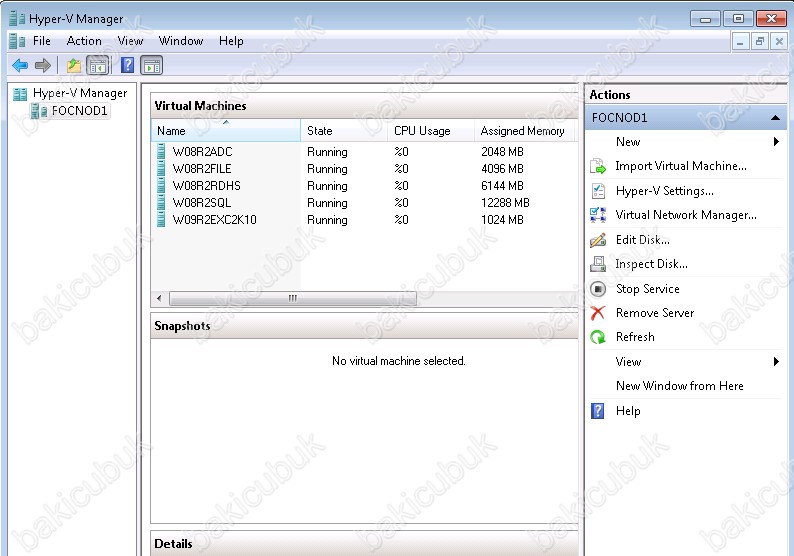Click the Back arrow toolbar icon
Viewport: 794px width, 556px height.
pyautogui.click(x=20, y=65)
